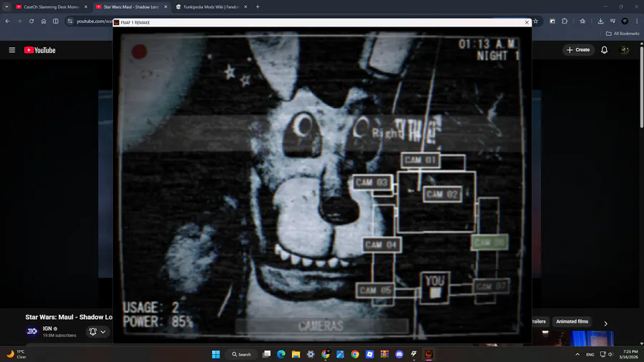The image size is (644, 362).
Task: Expand the tab search dropdown
Action: 6,7
